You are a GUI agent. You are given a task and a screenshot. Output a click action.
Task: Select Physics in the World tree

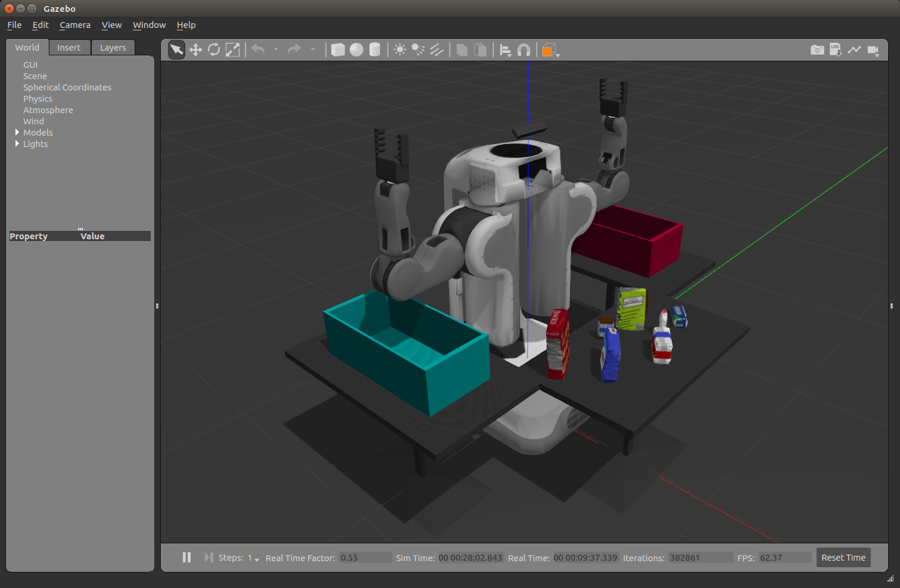[x=38, y=99]
